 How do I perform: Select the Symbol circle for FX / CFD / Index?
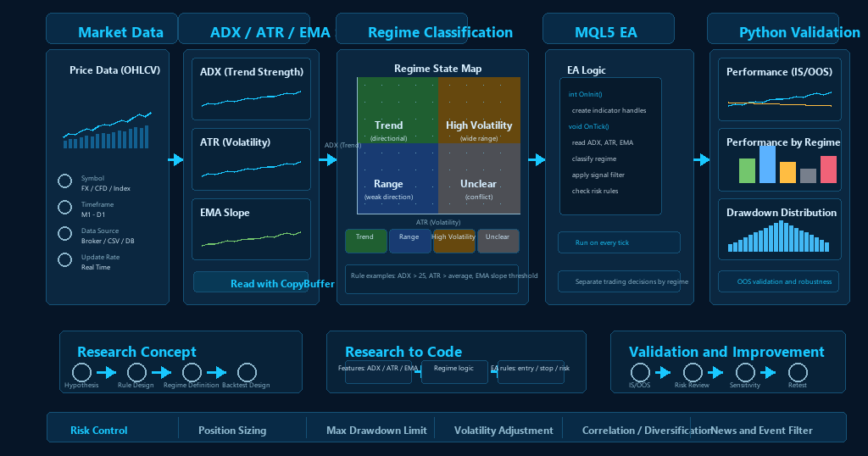(64, 181)
